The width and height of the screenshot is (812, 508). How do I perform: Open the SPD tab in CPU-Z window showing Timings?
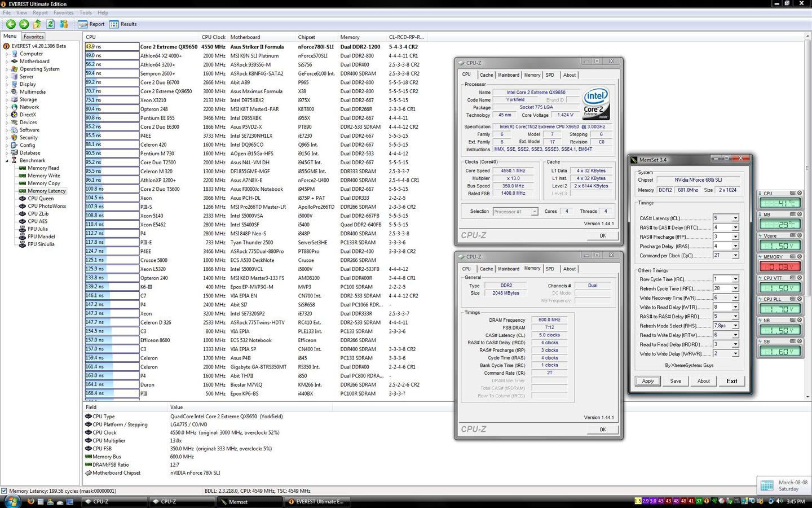550,269
